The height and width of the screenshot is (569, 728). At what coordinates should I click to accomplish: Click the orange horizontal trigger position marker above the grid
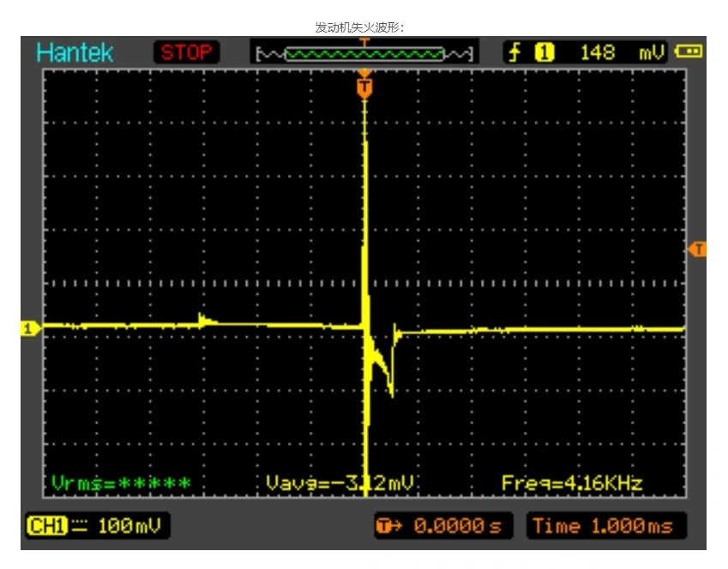365,86
